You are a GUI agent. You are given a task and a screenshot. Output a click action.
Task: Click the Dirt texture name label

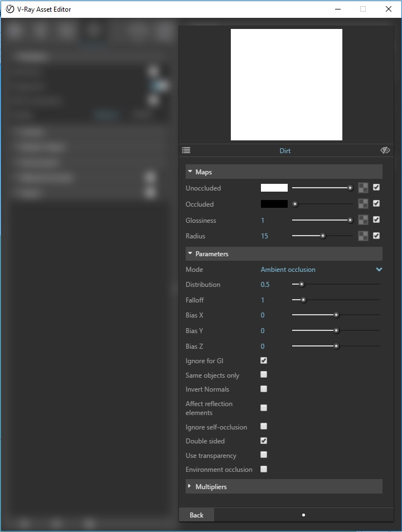pos(285,150)
